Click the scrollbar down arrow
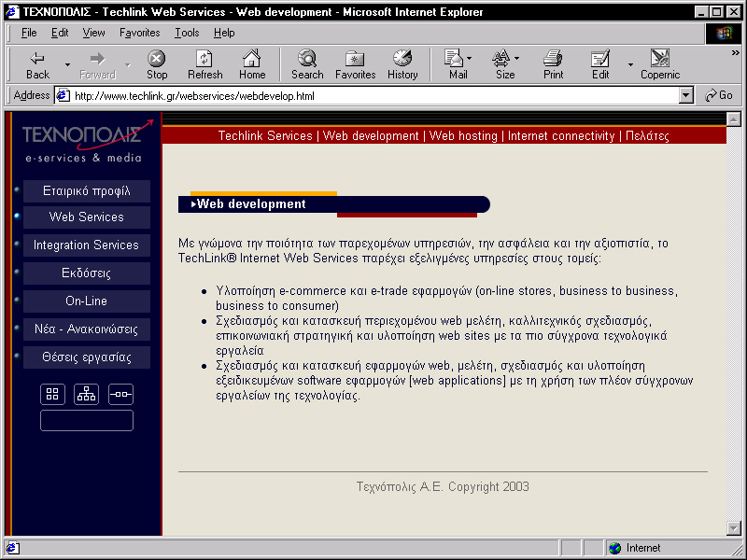Viewport: 747px width, 560px height. tap(734, 527)
